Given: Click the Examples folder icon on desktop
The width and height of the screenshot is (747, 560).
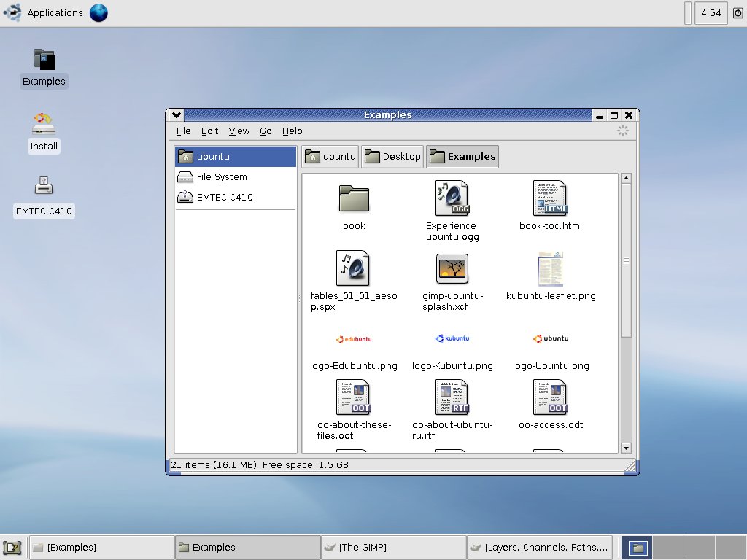Looking at the screenshot, I should 44,60.
